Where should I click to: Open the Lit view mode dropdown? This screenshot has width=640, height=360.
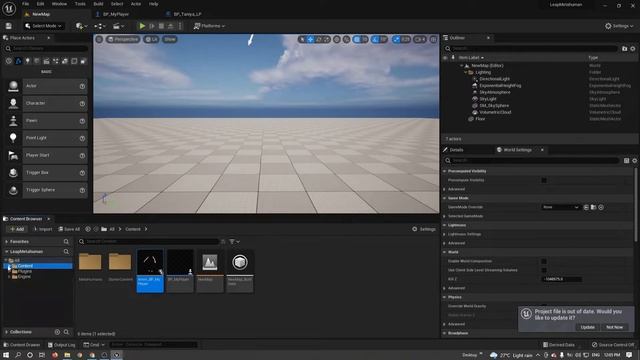pyautogui.click(x=152, y=39)
